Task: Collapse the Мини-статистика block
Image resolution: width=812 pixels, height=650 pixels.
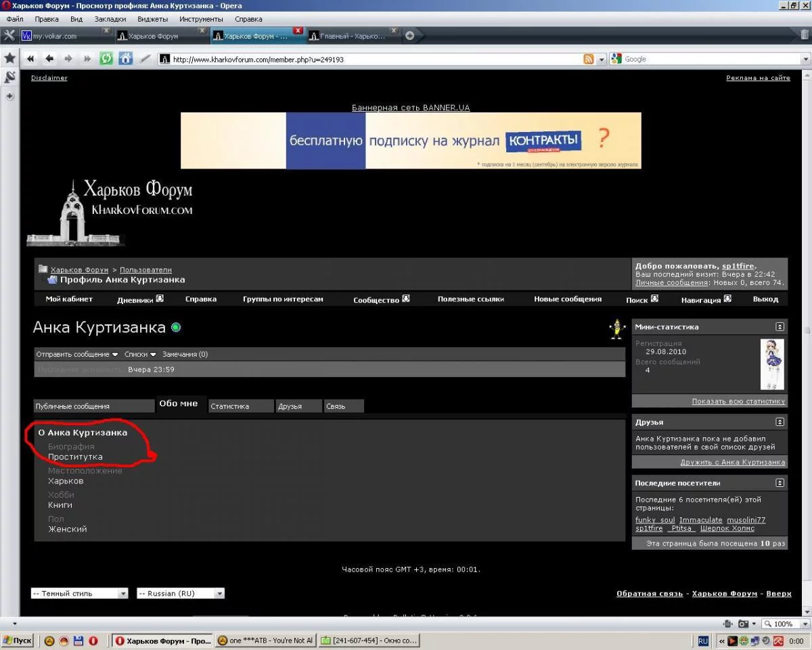Action: point(780,327)
